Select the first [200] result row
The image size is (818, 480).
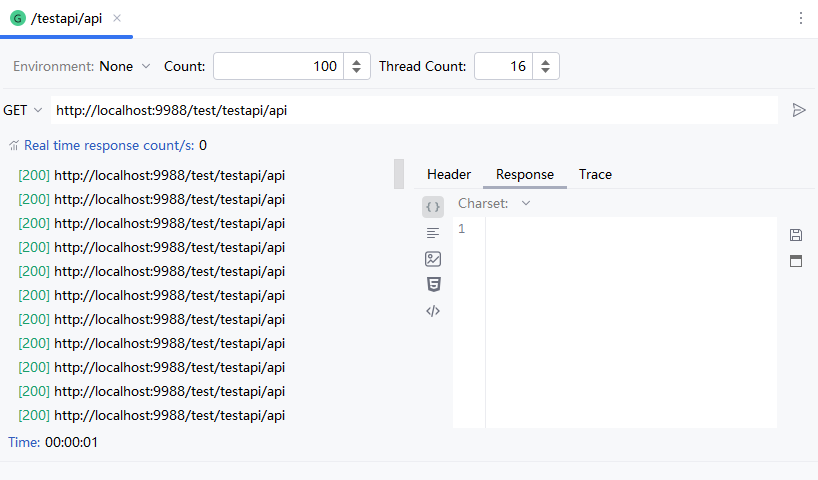(152, 175)
